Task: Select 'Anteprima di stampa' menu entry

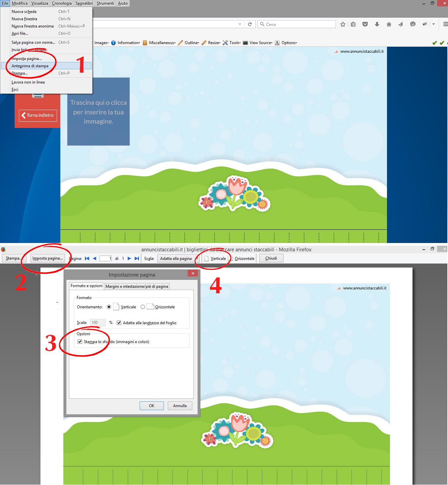Action: [x=30, y=66]
